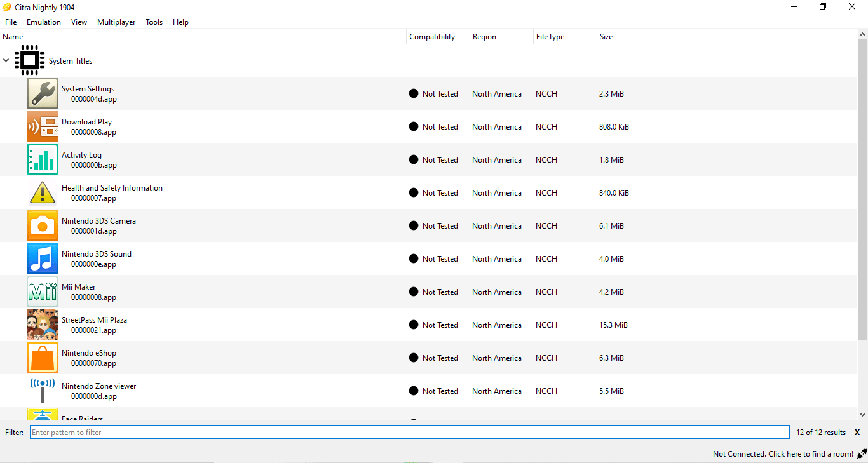This screenshot has width=868, height=463.
Task: Click Not Connected find a room link
Action: 782,454
